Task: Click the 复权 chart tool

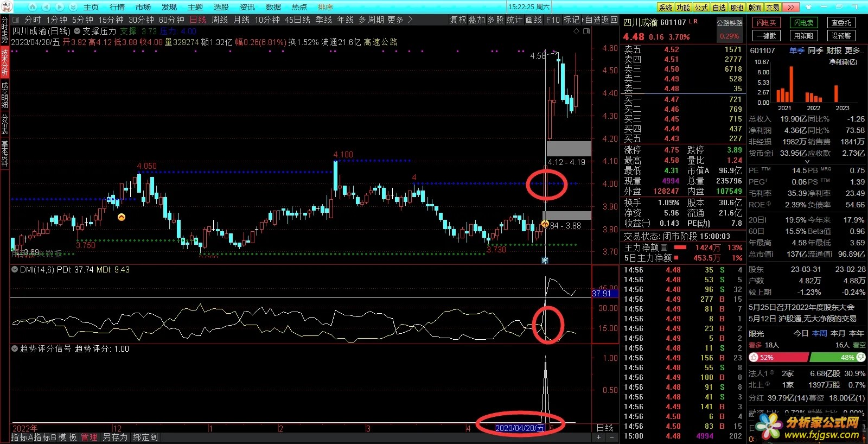Action: point(458,20)
